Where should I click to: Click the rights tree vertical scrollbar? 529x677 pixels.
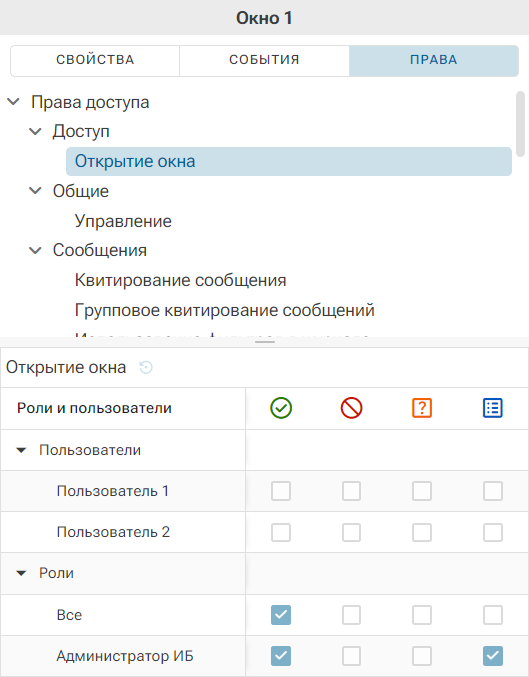tap(520, 124)
